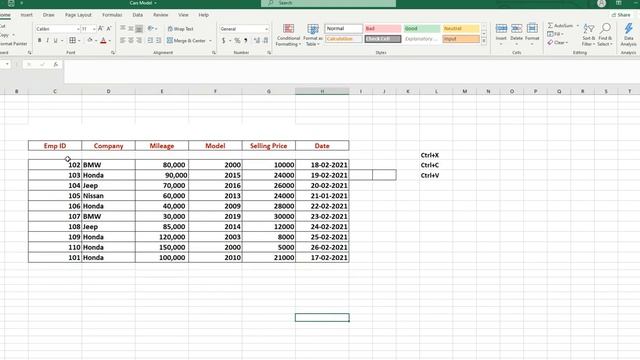Apply the Bad cell style

coord(383,29)
